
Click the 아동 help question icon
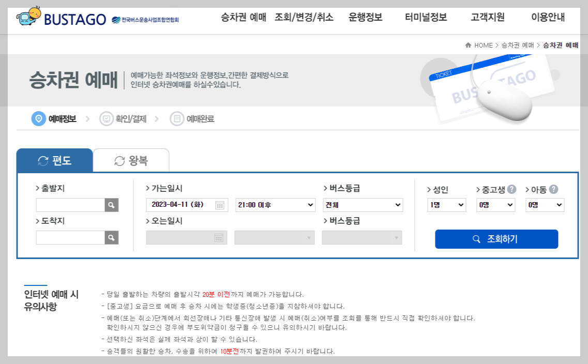pyautogui.click(x=553, y=189)
